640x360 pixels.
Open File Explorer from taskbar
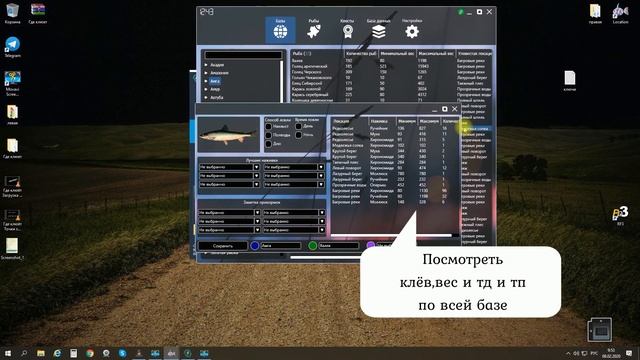(x=40, y=353)
